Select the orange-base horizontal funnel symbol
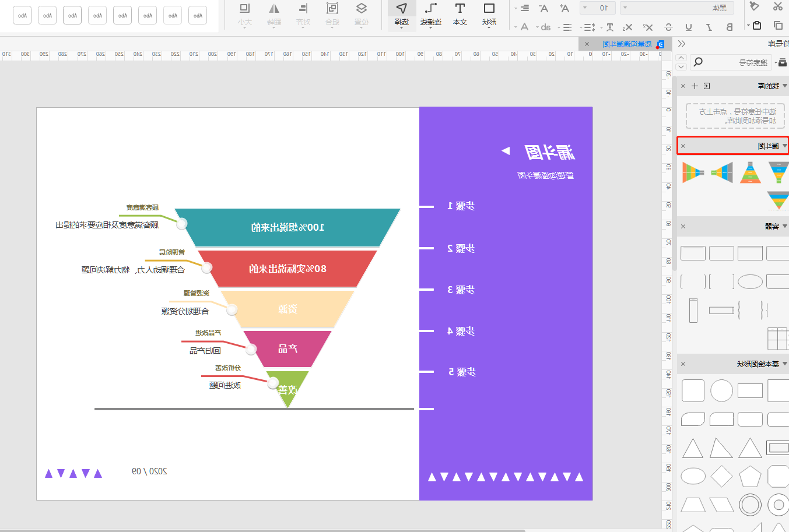The image size is (789, 532). coord(693,172)
